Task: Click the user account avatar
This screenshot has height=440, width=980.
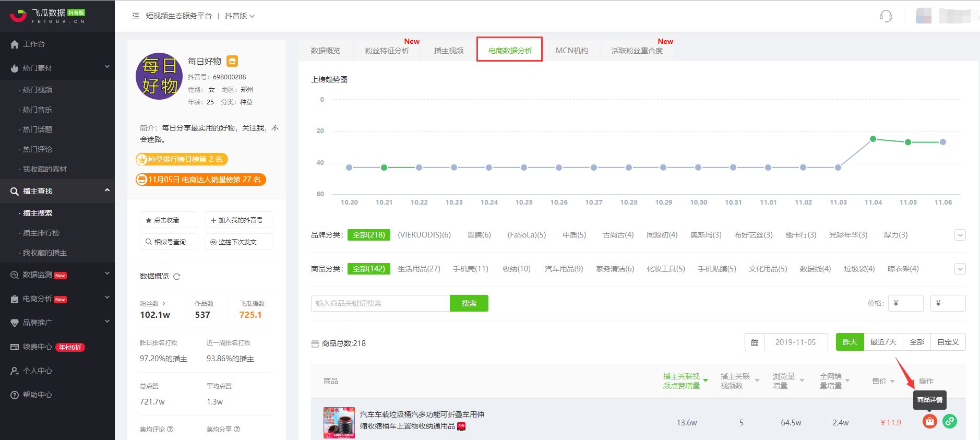Action: [923, 16]
